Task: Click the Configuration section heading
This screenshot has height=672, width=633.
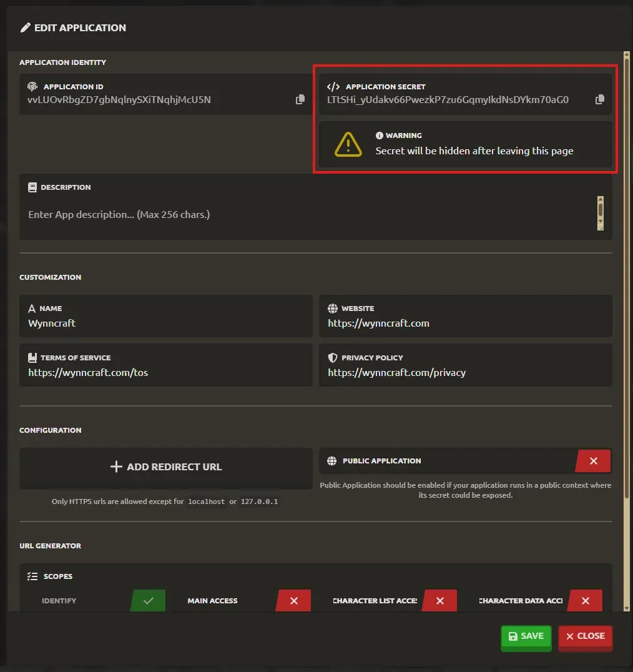Action: tap(50, 430)
